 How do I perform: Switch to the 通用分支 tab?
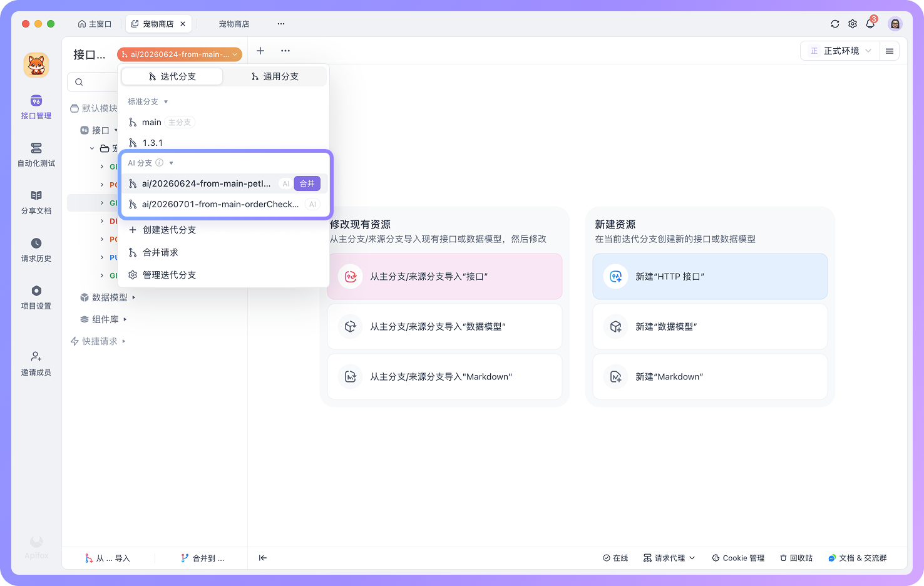point(275,76)
